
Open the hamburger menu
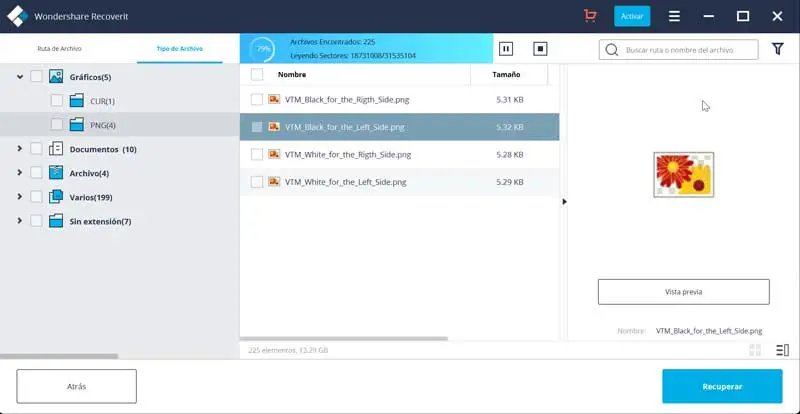coord(674,16)
